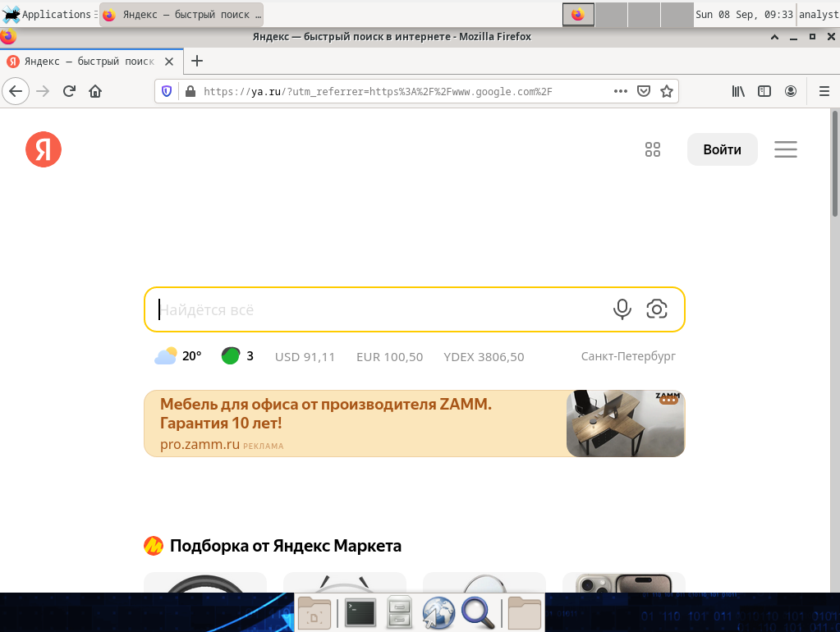Image resolution: width=840 pixels, height=632 pixels.
Task: Open a new browser tab
Action: pos(196,61)
